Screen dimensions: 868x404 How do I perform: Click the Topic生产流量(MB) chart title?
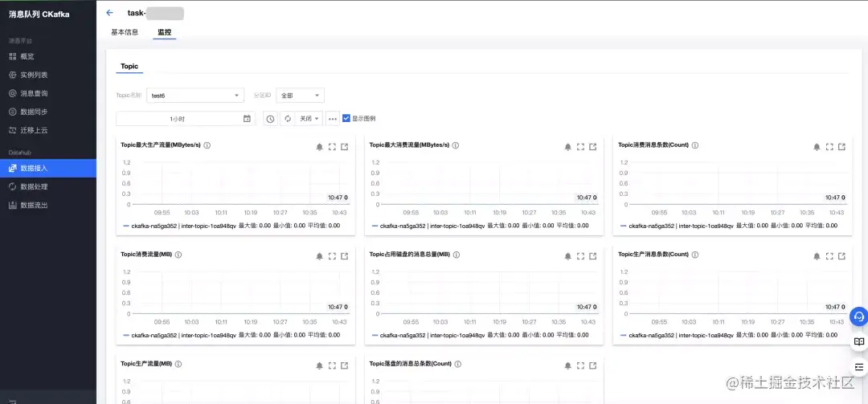pyautogui.click(x=147, y=364)
